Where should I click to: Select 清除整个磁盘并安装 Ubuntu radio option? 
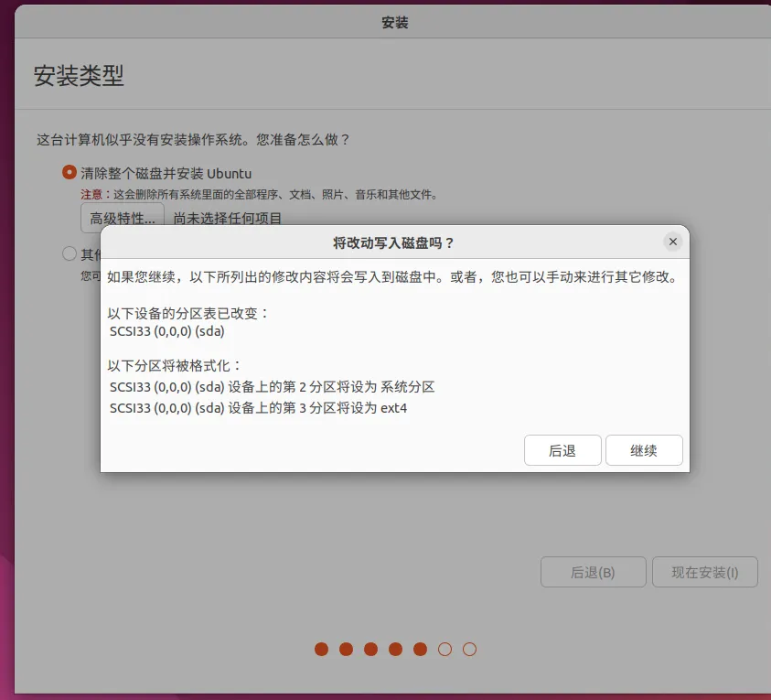[x=70, y=173]
